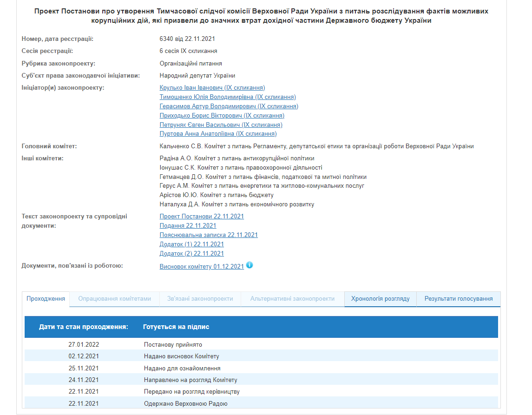Click committee line Наталуха Д.А.
Viewport: 532px width, 415px height.
coord(237,204)
